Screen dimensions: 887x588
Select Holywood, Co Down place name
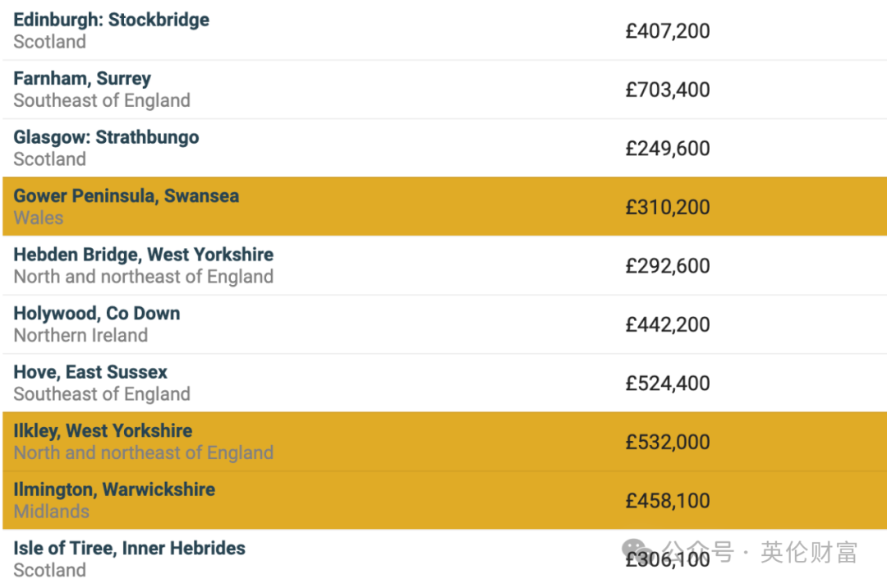point(97,314)
